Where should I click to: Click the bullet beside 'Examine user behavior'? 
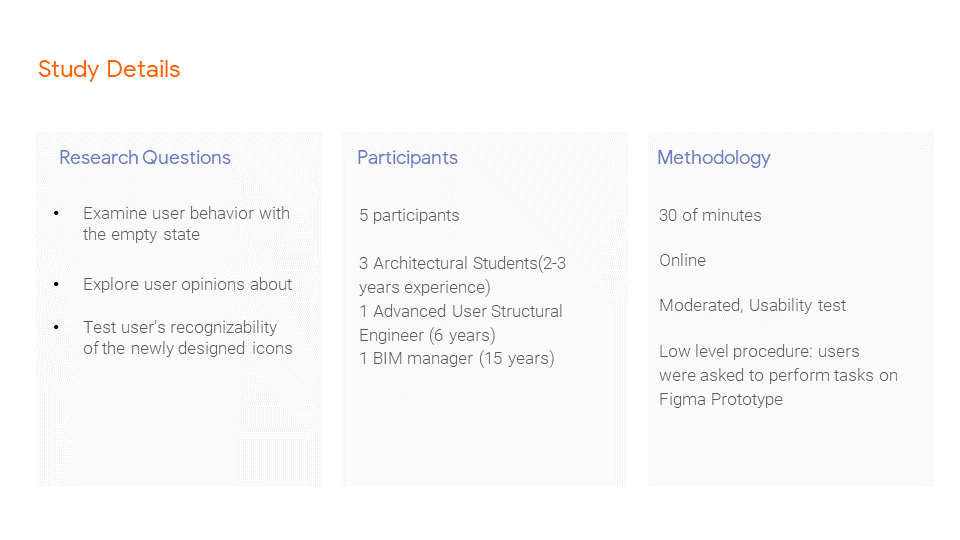[57, 214]
